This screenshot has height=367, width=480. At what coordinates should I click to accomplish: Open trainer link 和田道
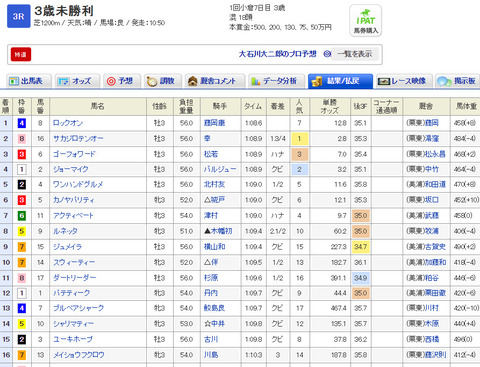(435, 184)
